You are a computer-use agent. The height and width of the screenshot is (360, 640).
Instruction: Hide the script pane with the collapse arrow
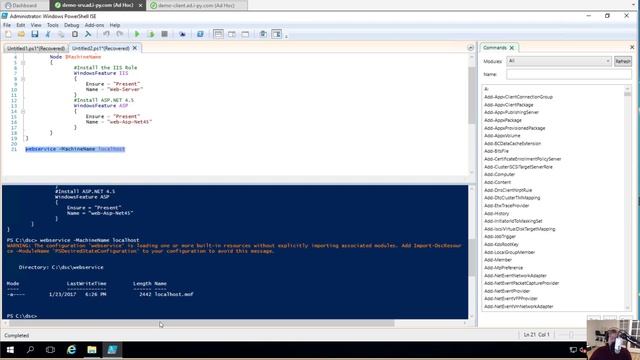coord(471,48)
